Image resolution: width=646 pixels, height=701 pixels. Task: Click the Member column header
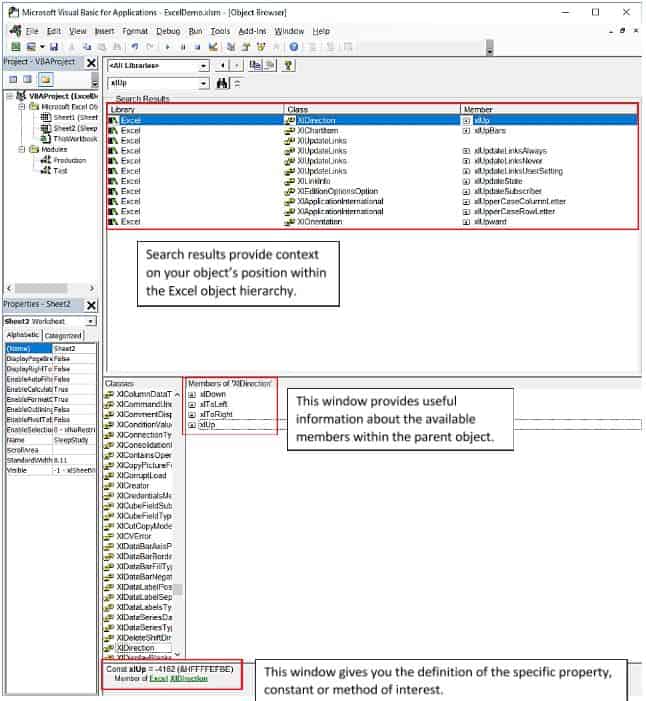549,110
